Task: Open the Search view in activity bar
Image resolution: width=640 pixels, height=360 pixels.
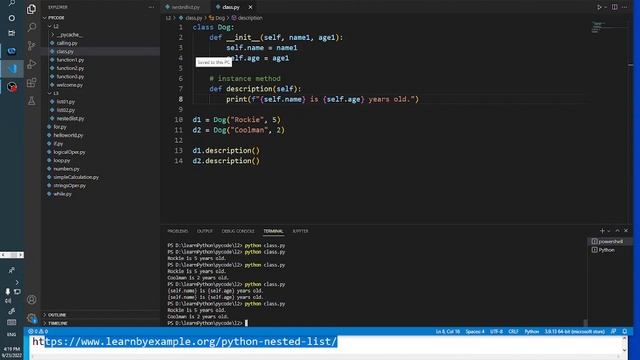Action: 31,27
